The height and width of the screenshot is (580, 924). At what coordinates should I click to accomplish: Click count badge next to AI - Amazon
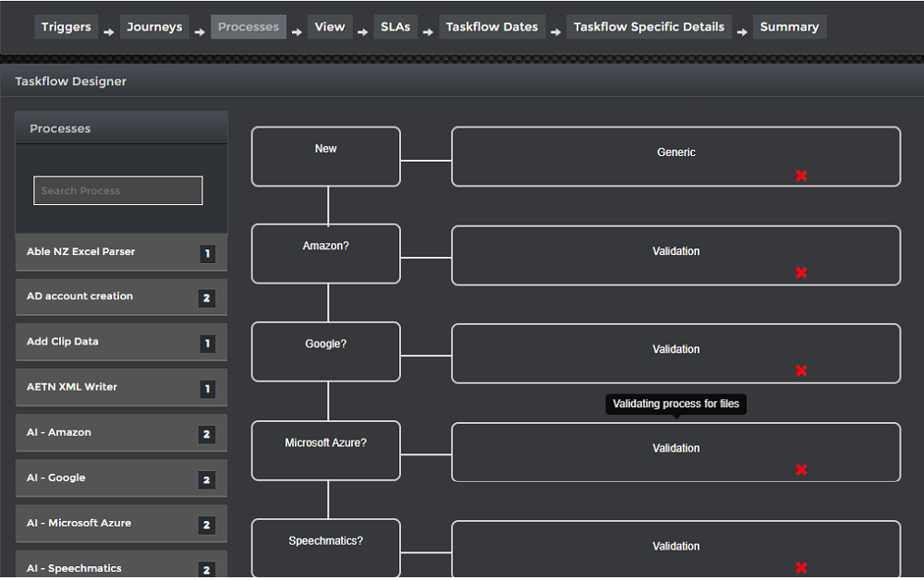click(x=207, y=434)
